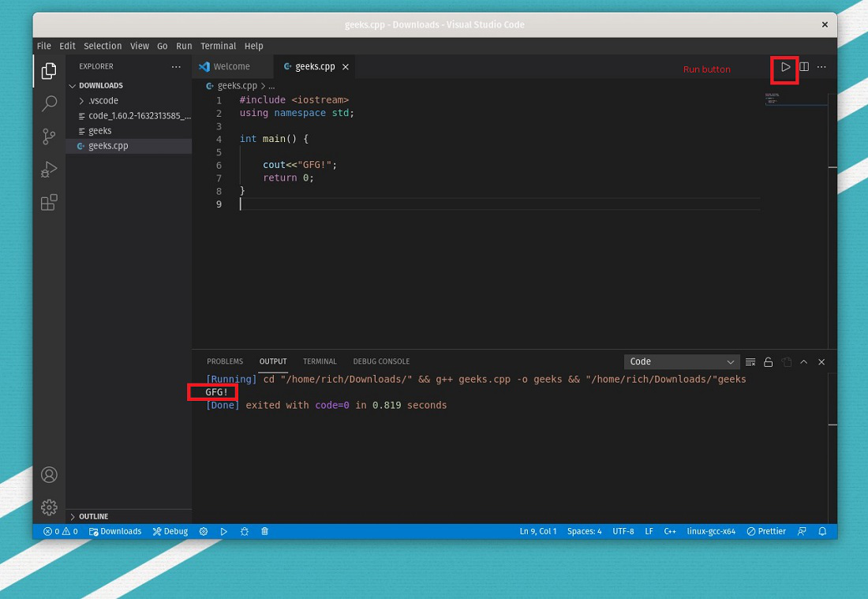Open the Selection menu
Viewport: 868px width, 599px height.
103,46
